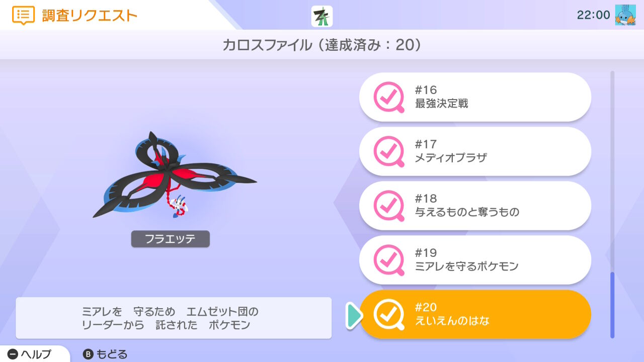The height and width of the screenshot is (362, 644).
Task: Click the checkmark magnifier icon on #18
Action: 389,206
